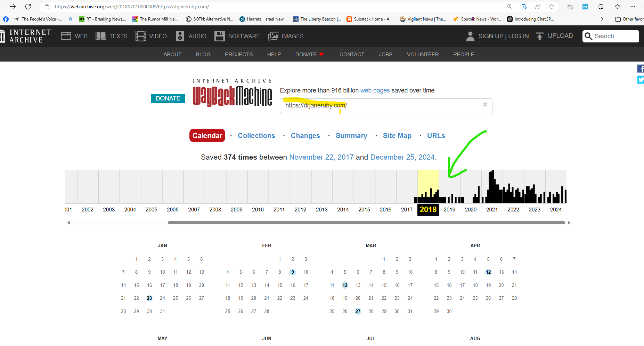This screenshot has width=644, height=346.
Task: Share on Twitter side icon
Action: (641, 80)
